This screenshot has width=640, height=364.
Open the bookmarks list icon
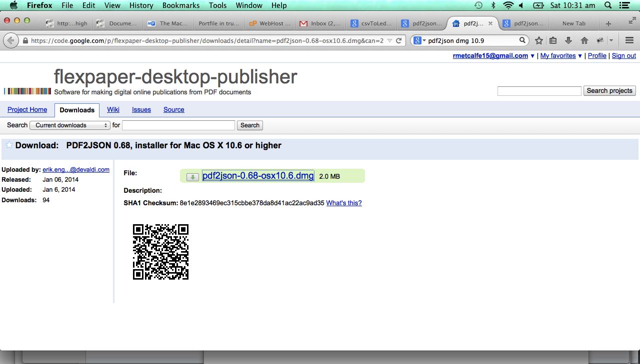(553, 40)
